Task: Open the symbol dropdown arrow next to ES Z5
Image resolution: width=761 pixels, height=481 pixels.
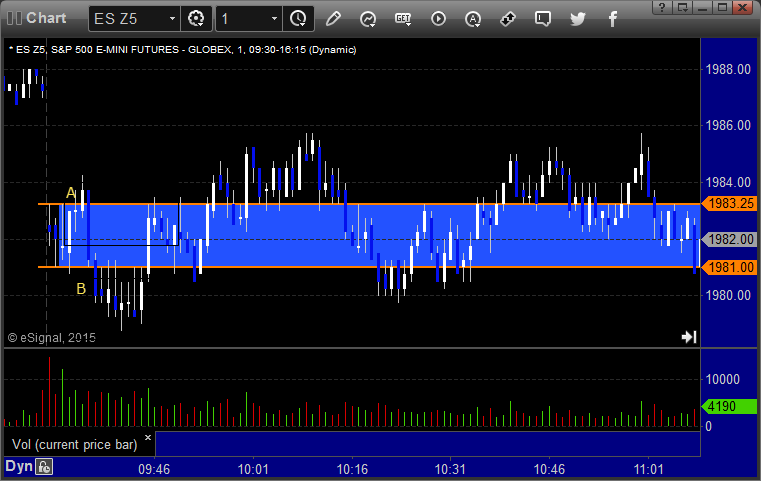Action: click(x=172, y=19)
